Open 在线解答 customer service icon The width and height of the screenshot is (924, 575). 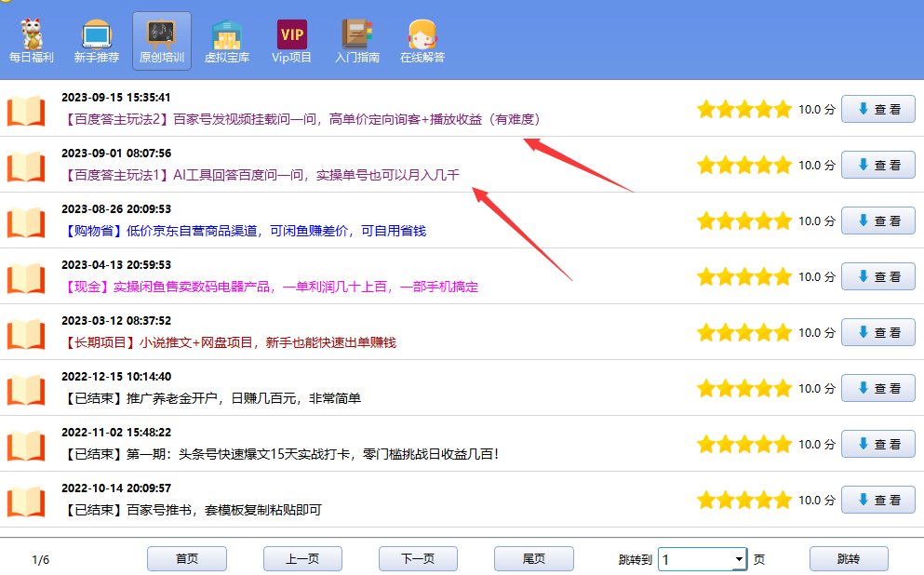click(422, 35)
